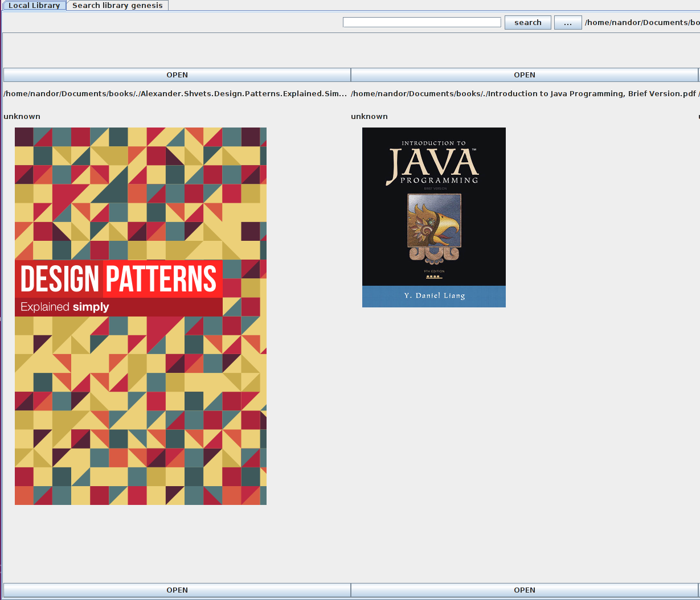This screenshot has width=700, height=600.
Task: Click 'unknown' label above Design Patterns cover
Action: click(x=22, y=116)
